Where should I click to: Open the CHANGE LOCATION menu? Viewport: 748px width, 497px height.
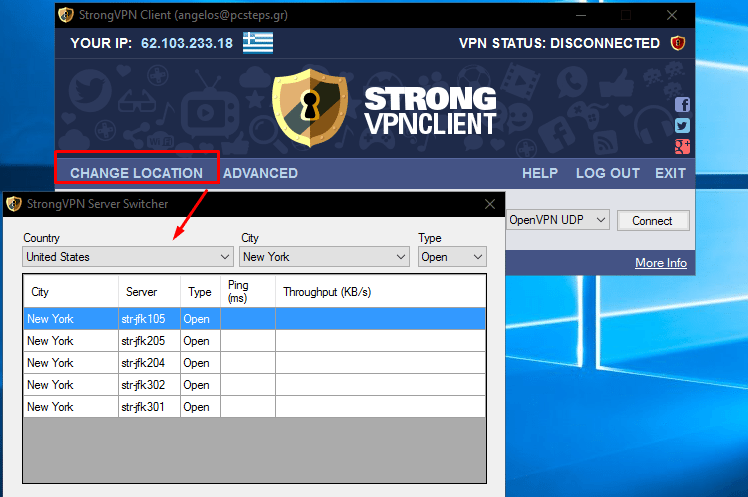coord(136,173)
